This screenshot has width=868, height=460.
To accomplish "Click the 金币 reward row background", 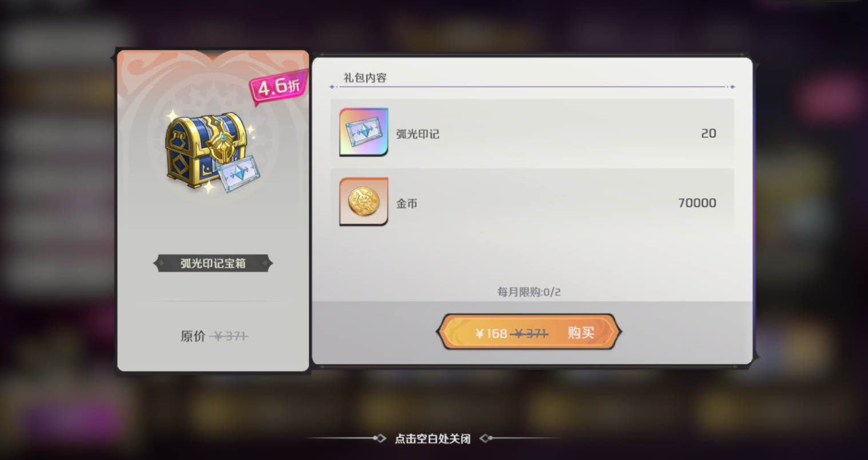I will 532,201.
